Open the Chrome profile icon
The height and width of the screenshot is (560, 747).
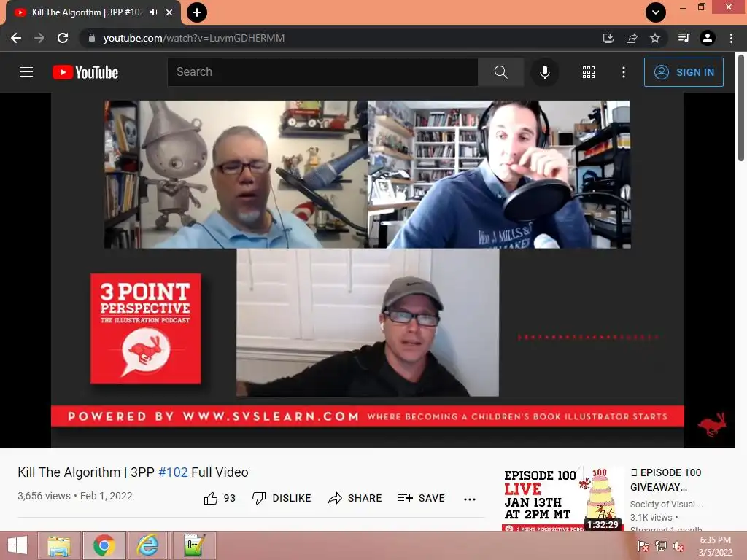[x=708, y=38]
